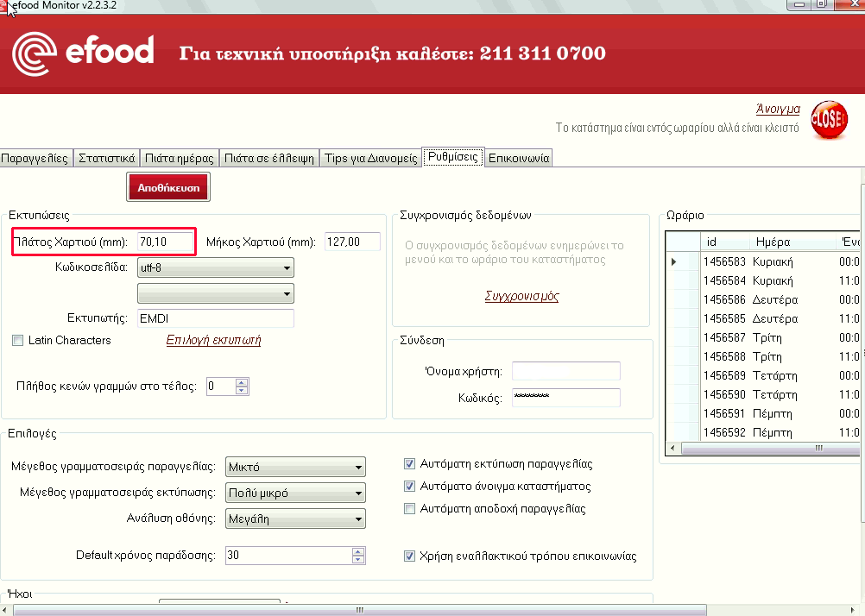This screenshot has width=865, height=616.
Task: Expand Μέγεθος γραμματοσειράς παραγγελίας dropdown
Action: 295,467
